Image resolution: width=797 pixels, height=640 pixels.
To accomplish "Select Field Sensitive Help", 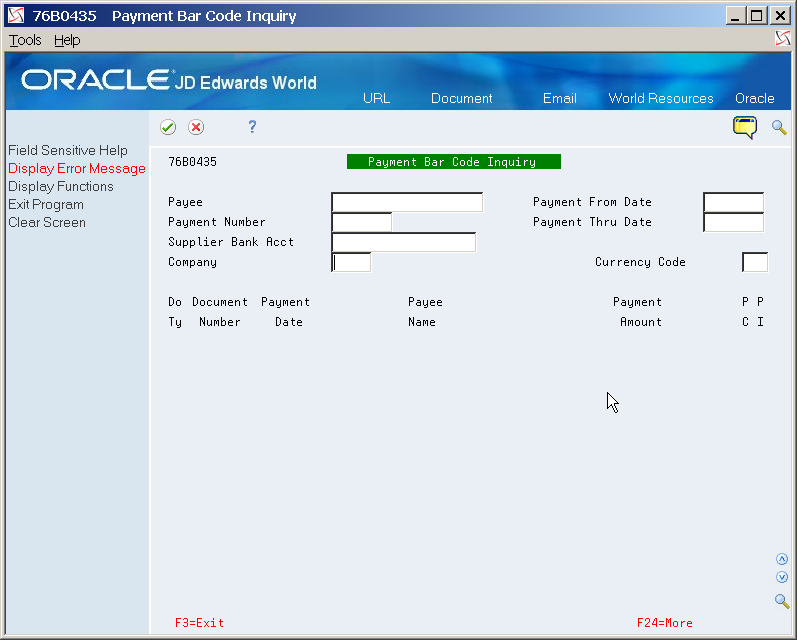I will [68, 150].
